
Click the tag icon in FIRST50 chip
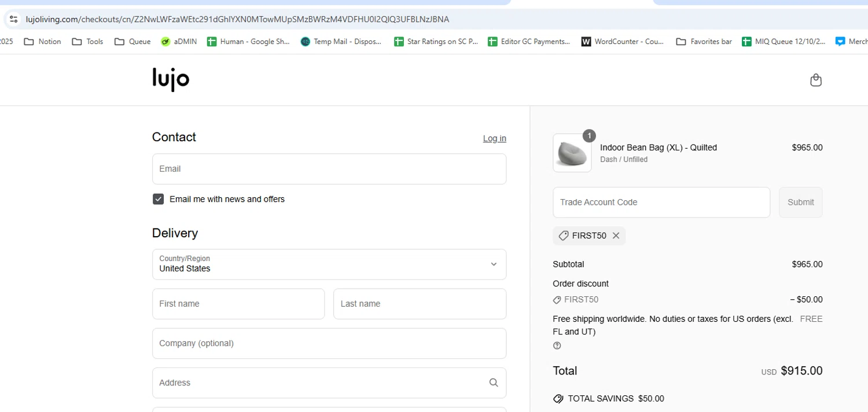point(564,236)
